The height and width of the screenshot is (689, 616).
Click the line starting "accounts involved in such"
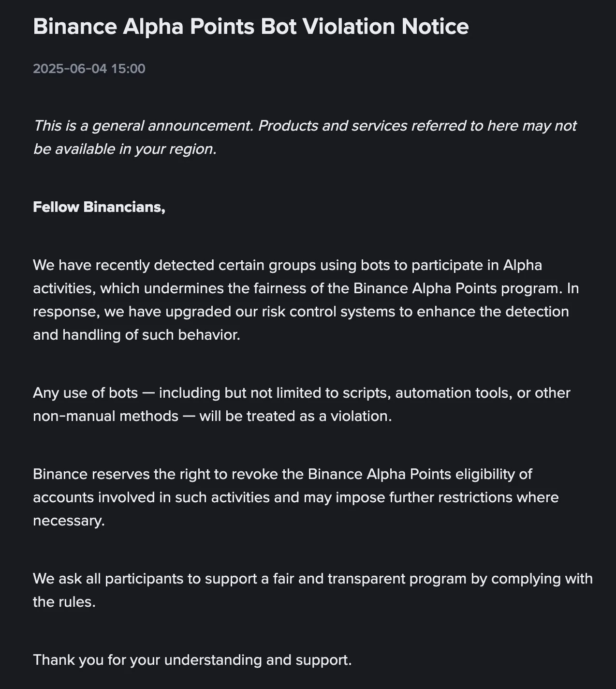pyautogui.click(x=295, y=497)
